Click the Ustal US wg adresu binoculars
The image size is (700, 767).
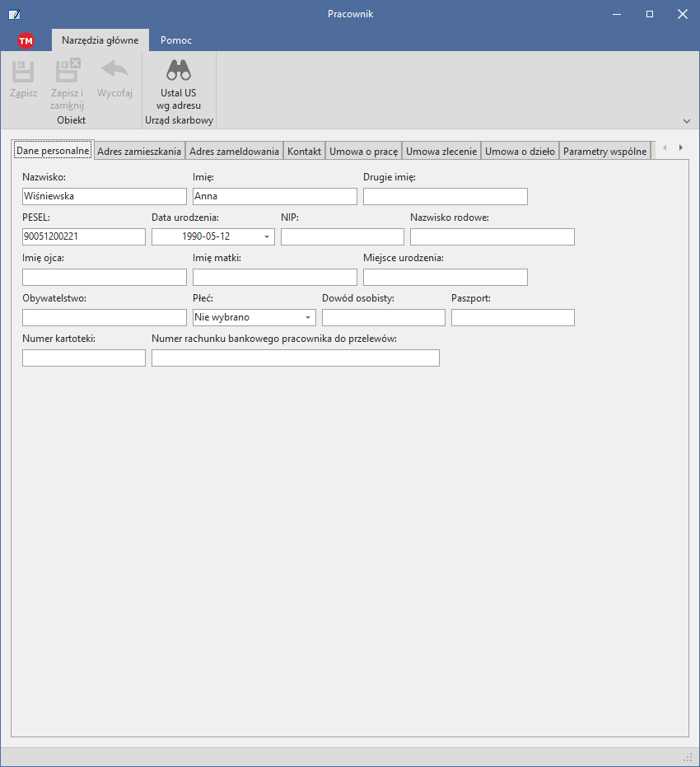(x=179, y=71)
